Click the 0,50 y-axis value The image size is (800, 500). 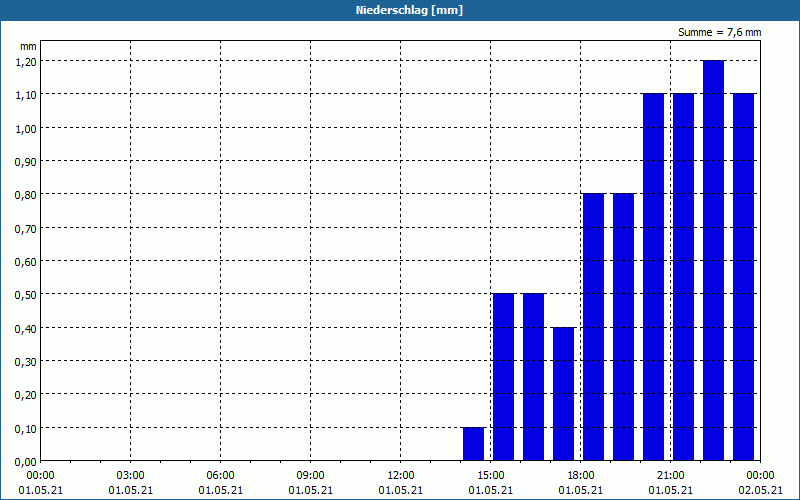click(26, 294)
